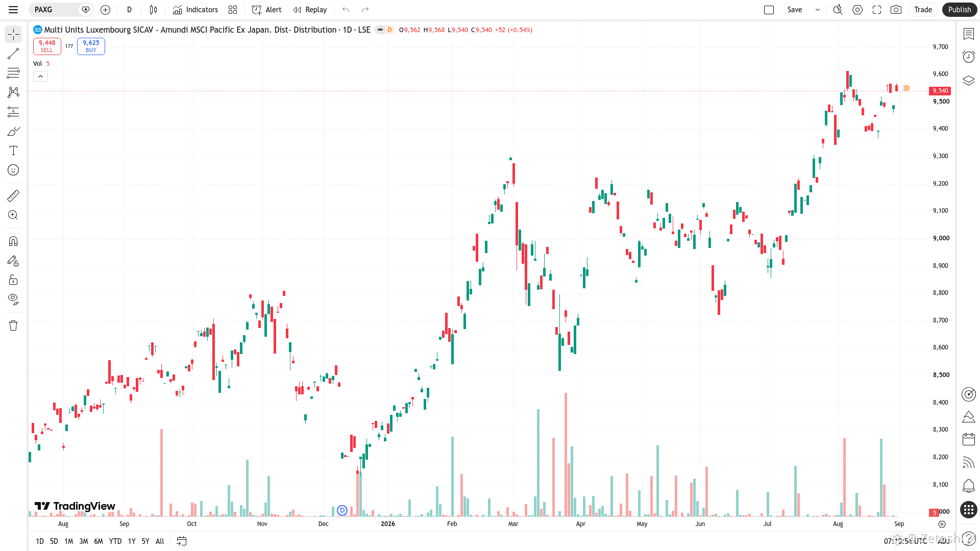Save the chart layout
This screenshot has height=551, width=980.
click(794, 10)
